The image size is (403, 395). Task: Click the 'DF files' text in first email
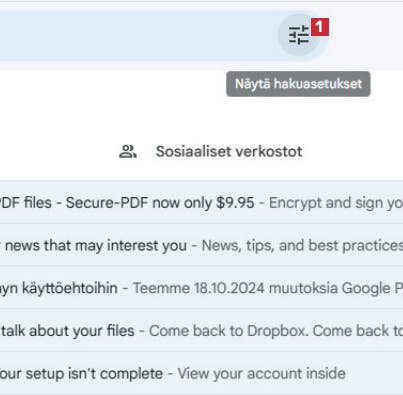pyautogui.click(x=26, y=203)
